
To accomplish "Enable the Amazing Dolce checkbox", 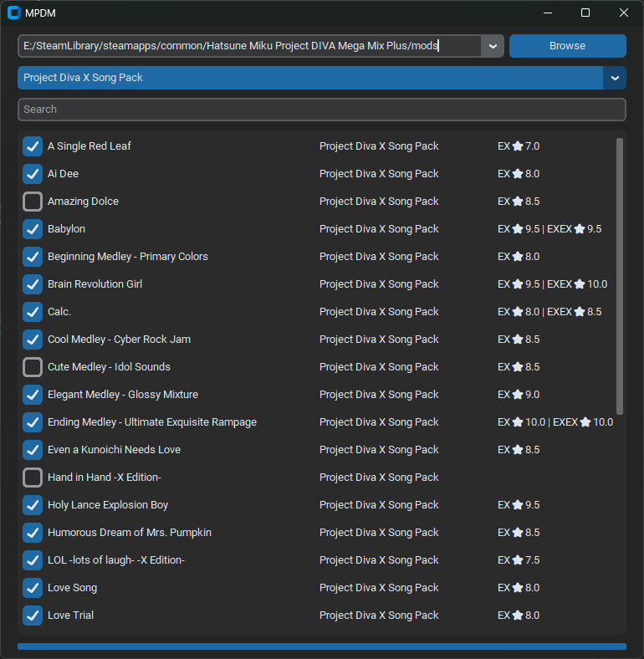I will 33,202.
